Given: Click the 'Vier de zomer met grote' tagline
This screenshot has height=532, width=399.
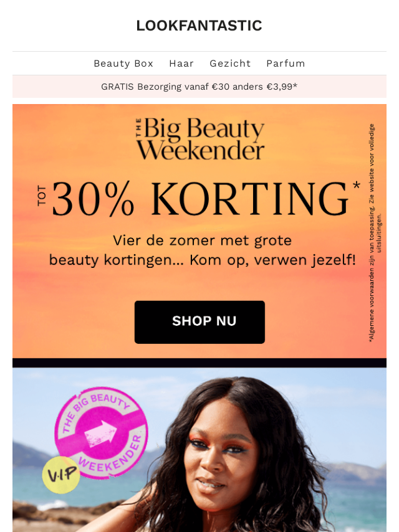Looking at the screenshot, I should [203, 240].
